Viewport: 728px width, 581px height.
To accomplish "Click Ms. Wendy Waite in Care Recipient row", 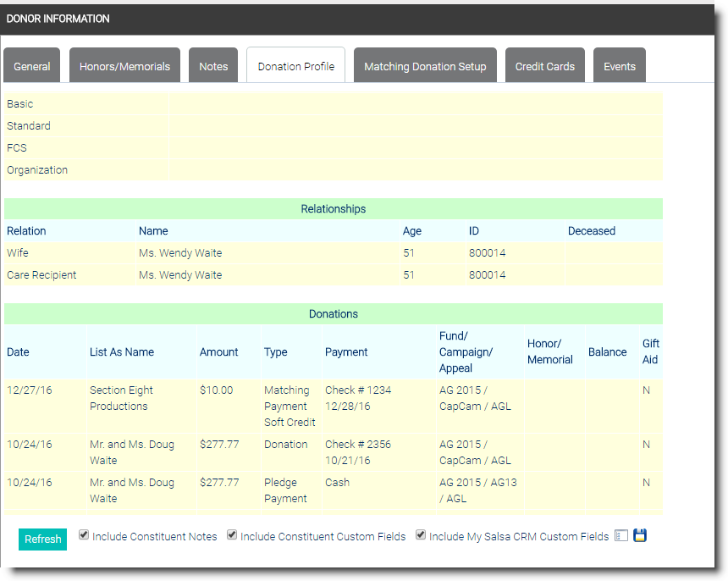I will pos(180,275).
